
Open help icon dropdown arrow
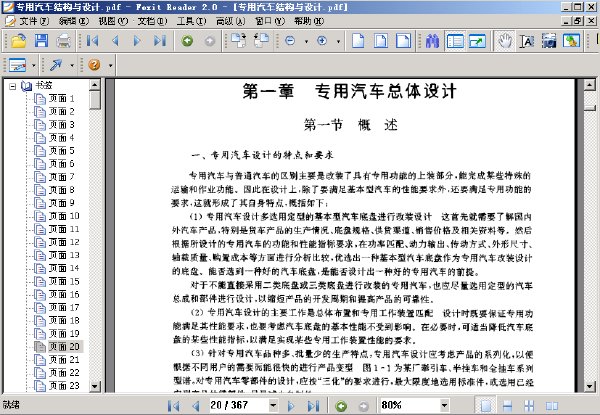pyautogui.click(x=111, y=65)
